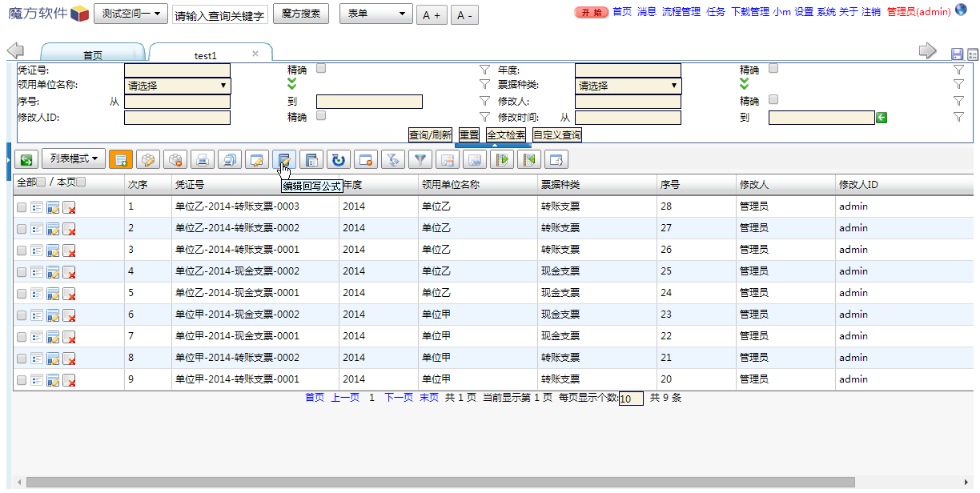Click the orange add-record toolbar icon

[x=121, y=159]
